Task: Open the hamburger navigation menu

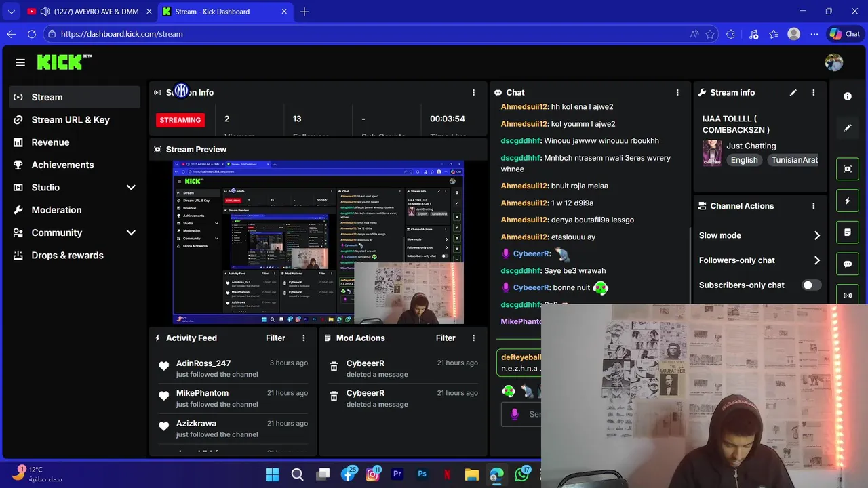Action: [20, 62]
